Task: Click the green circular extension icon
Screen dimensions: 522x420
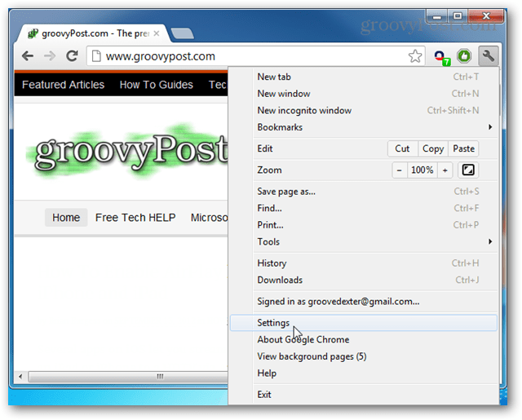Action: click(x=464, y=56)
